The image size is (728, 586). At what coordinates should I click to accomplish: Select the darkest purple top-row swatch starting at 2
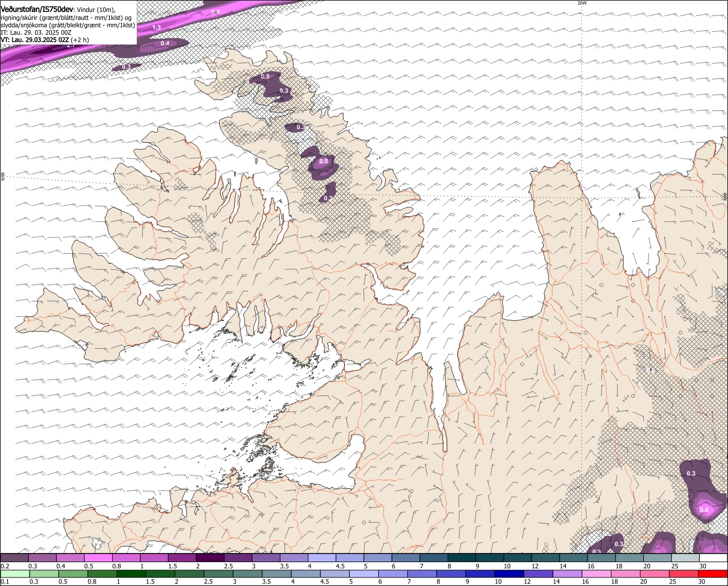click(x=210, y=558)
